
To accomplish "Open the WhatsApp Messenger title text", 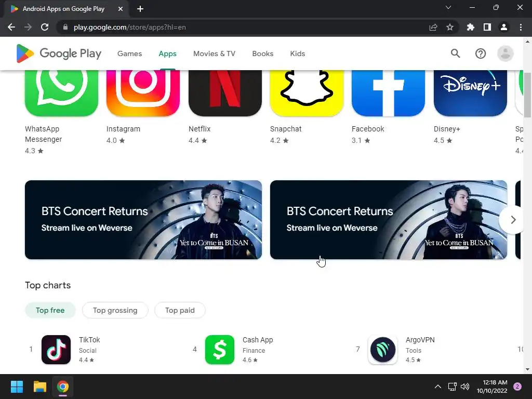I will pyautogui.click(x=44, y=134).
